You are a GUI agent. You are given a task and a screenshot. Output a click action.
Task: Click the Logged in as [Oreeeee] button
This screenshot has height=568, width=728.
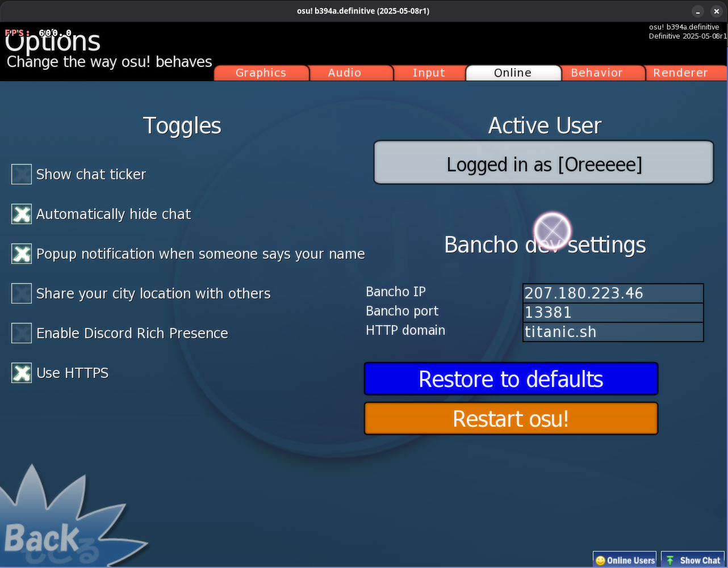click(543, 163)
